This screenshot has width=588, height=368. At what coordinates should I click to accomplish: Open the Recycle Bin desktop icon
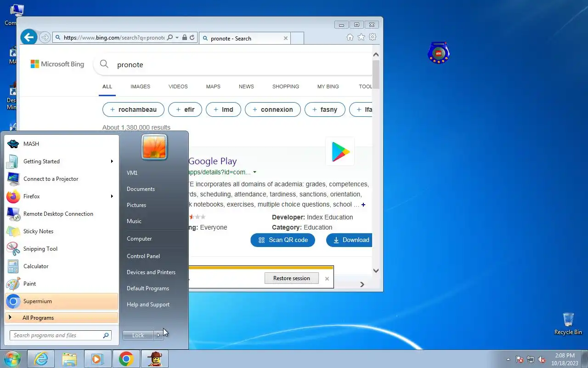568,324
